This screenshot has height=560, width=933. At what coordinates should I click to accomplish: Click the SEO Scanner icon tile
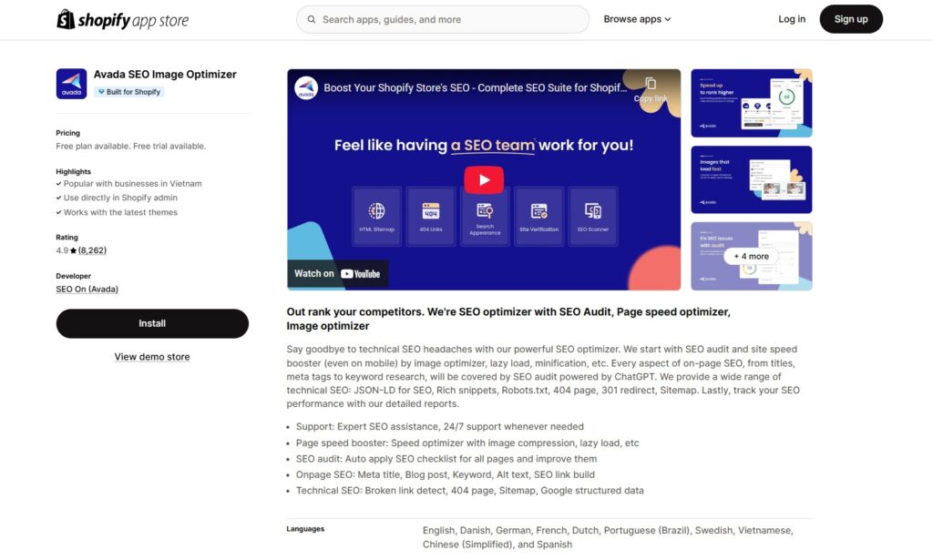coord(593,217)
